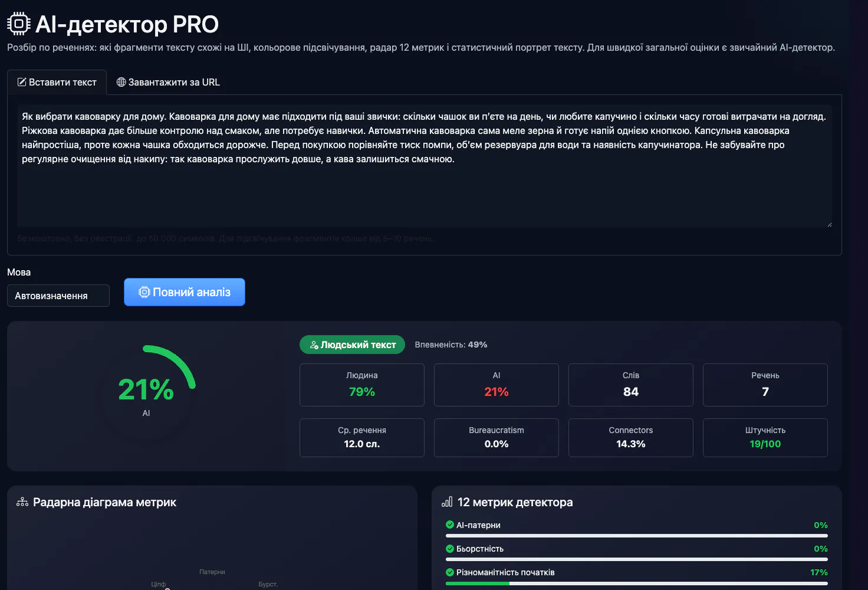Click inside the coffee machine text area
Image resolution: width=868 pixels, height=590 pixels.
coord(425,166)
